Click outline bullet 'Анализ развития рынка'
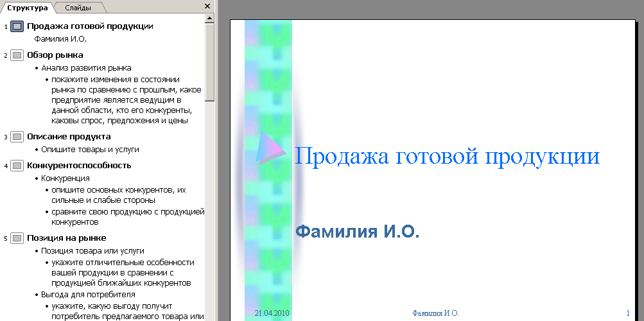This screenshot has height=321, width=644. 86,67
